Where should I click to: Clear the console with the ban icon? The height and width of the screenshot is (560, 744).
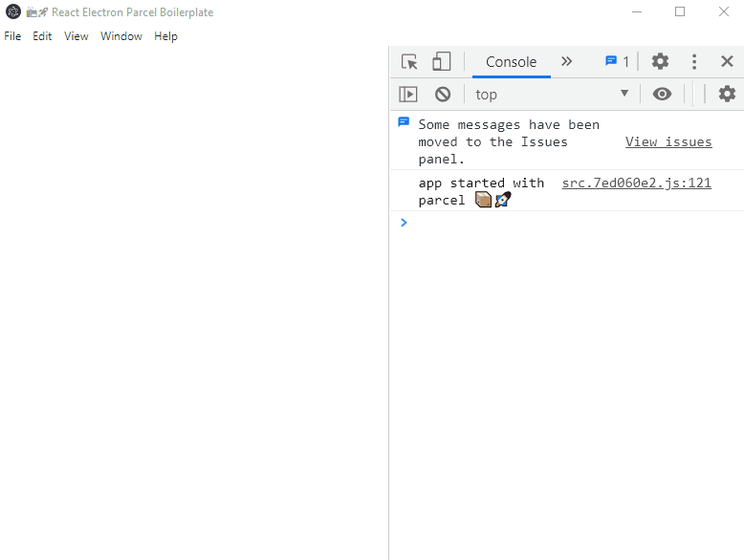point(443,94)
